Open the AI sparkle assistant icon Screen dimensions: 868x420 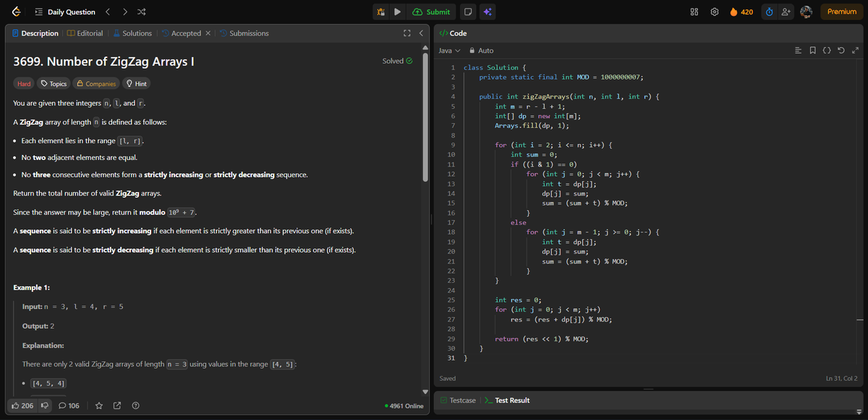pyautogui.click(x=488, y=12)
